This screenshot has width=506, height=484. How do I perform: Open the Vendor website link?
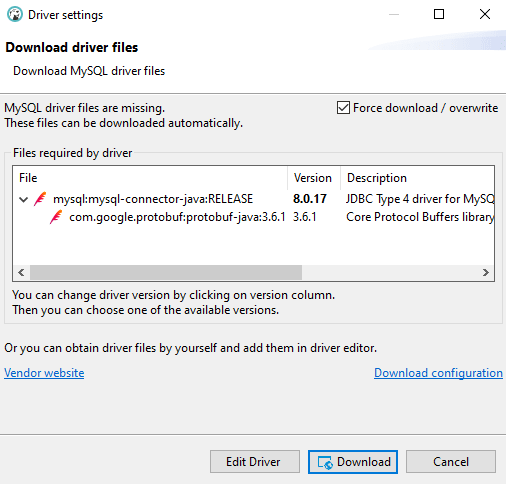click(x=44, y=373)
